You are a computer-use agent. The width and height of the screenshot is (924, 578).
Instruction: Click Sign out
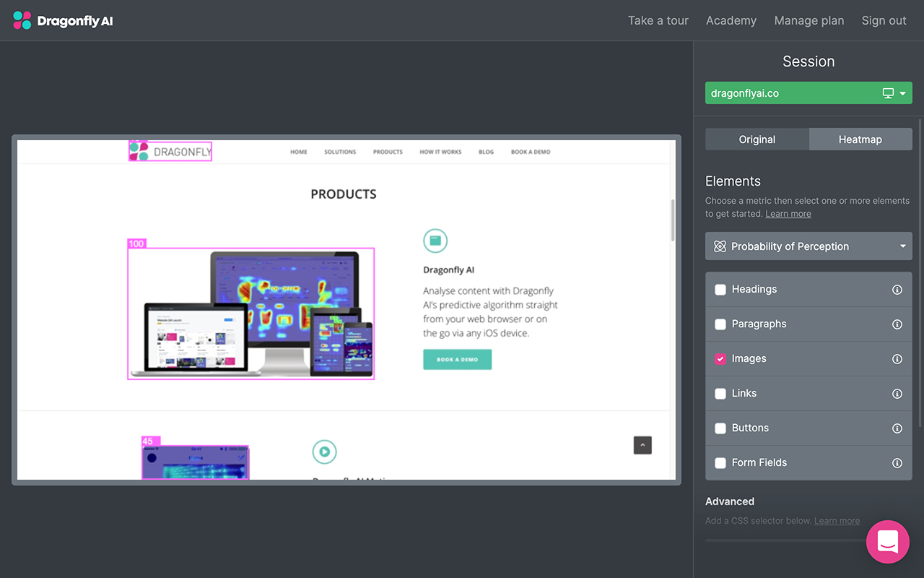coord(884,20)
